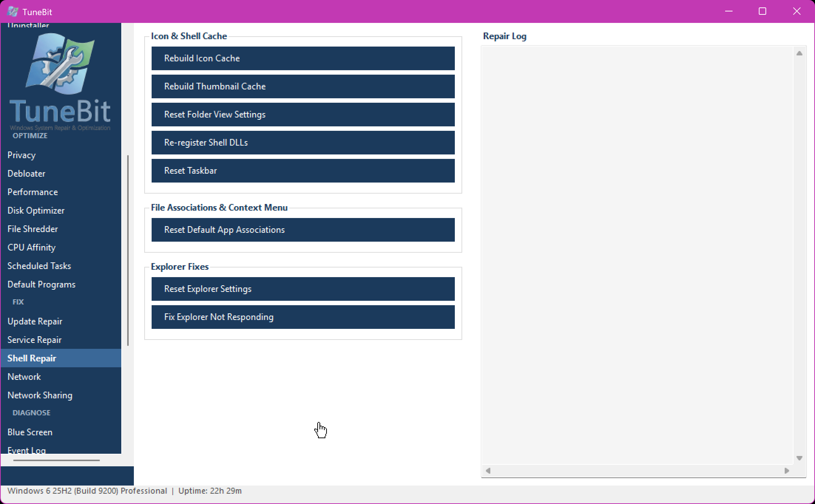The height and width of the screenshot is (504, 815).
Task: Click the OPTIMIZE section header
Action: coord(30,136)
